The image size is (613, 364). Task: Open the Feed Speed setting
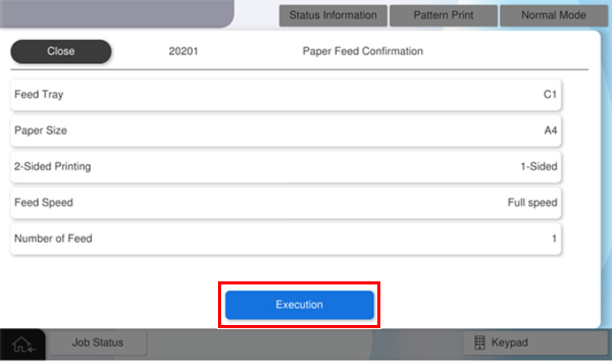pos(286,203)
